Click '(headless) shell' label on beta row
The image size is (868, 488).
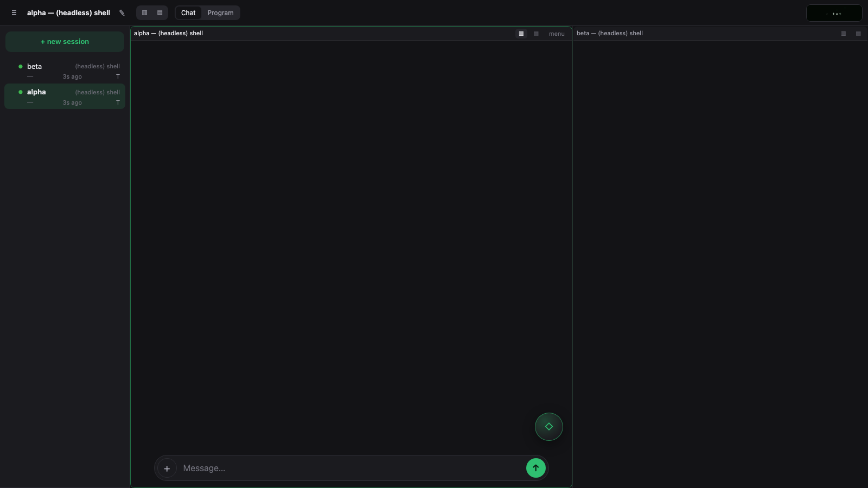[x=98, y=66]
